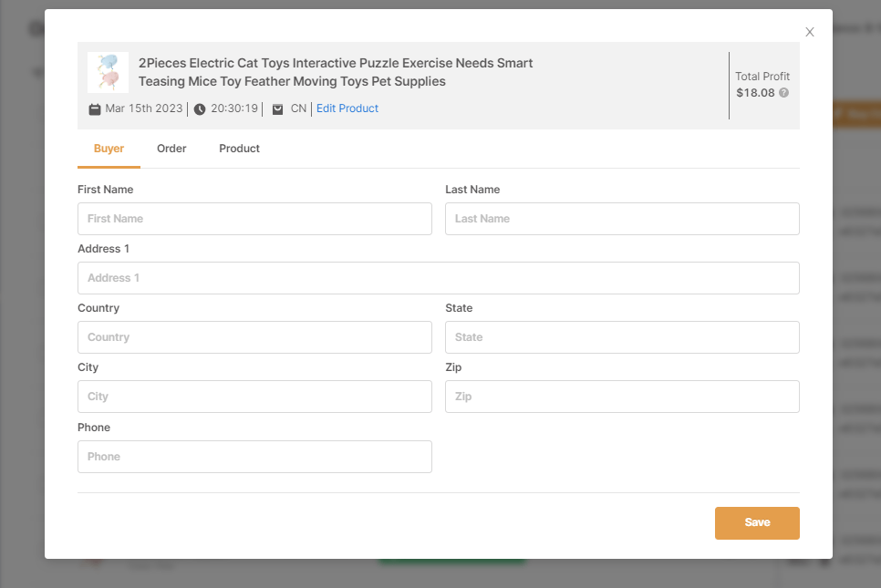Screen dimensions: 881x588
Task: Click the Total Profit help tooltip icon
Action: (x=785, y=92)
